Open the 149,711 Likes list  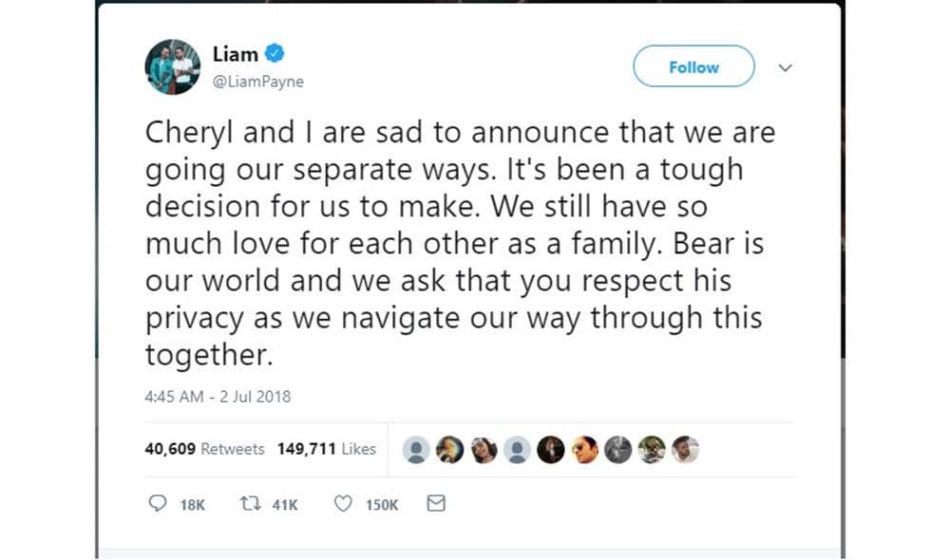point(327,448)
